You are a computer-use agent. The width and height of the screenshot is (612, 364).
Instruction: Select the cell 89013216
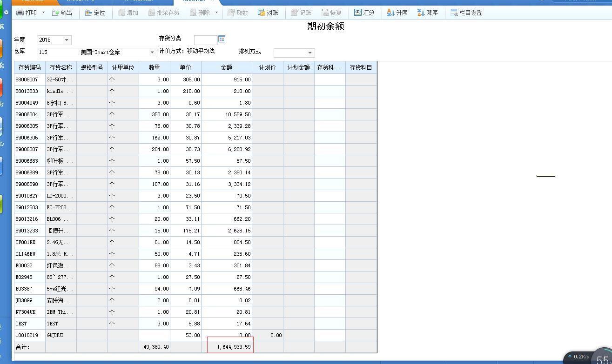tap(30, 219)
